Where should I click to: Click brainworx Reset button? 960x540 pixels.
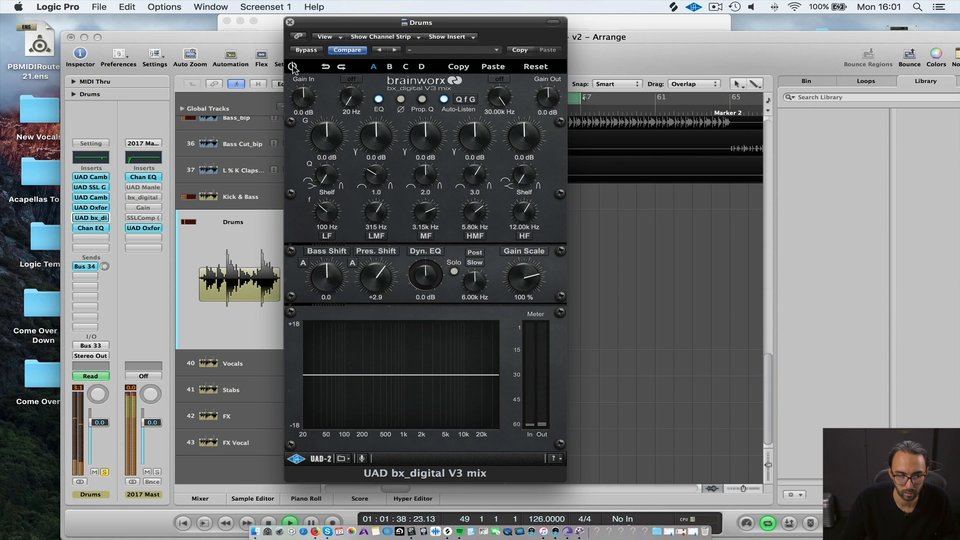point(536,67)
